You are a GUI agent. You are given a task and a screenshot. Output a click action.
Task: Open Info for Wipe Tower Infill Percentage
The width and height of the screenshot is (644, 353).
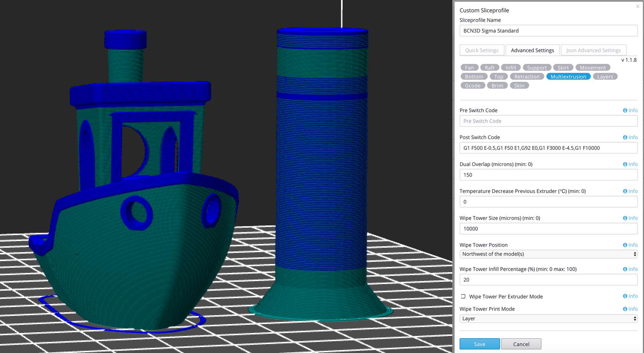click(630, 269)
